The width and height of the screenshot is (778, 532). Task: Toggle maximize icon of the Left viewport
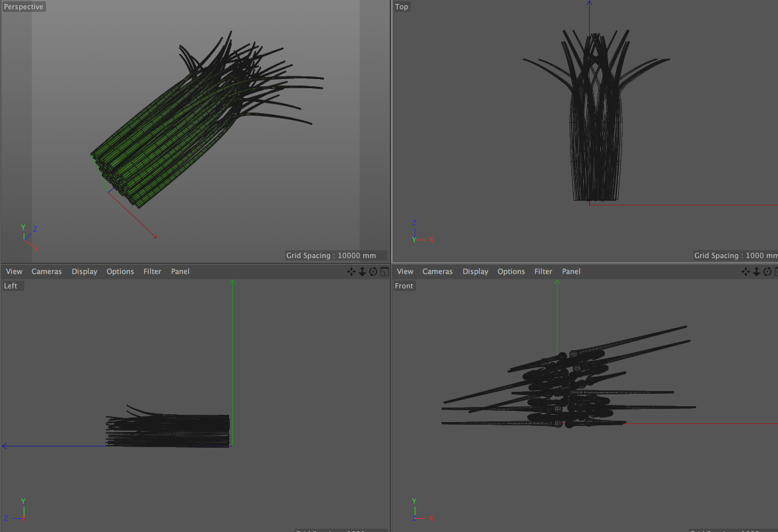[x=384, y=271]
